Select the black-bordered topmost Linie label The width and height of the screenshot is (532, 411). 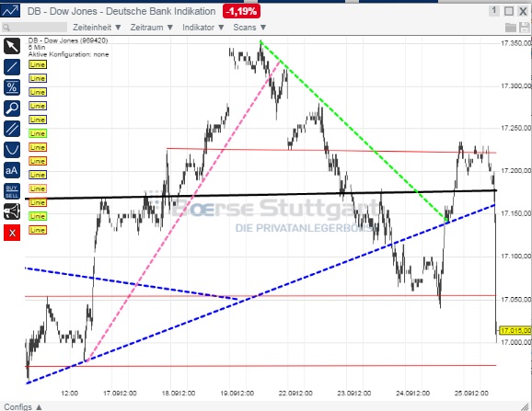tap(38, 64)
